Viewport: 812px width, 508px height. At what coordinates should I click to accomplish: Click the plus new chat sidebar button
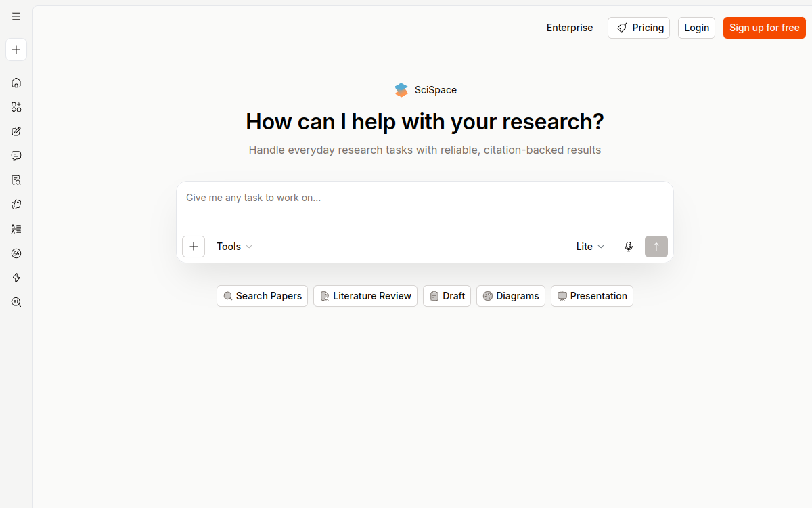point(16,49)
